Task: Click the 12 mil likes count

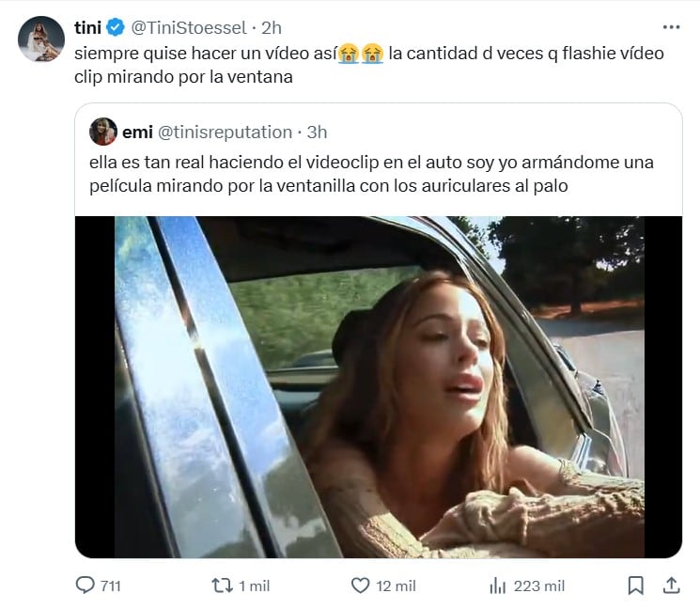Action: (x=396, y=586)
